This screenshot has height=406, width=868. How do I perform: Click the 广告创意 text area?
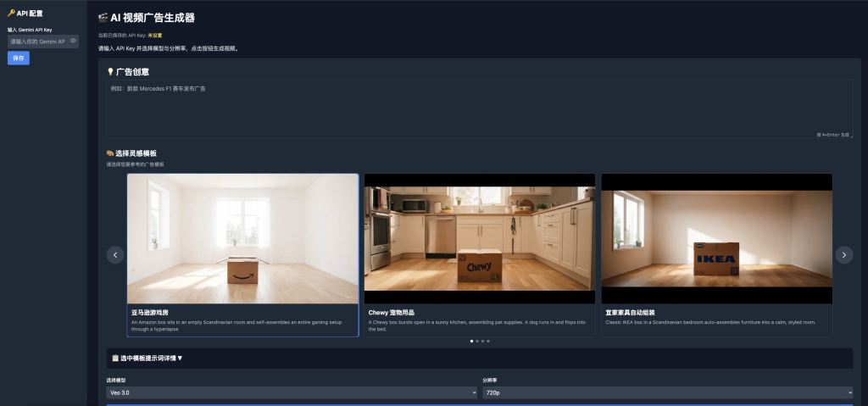[480, 109]
